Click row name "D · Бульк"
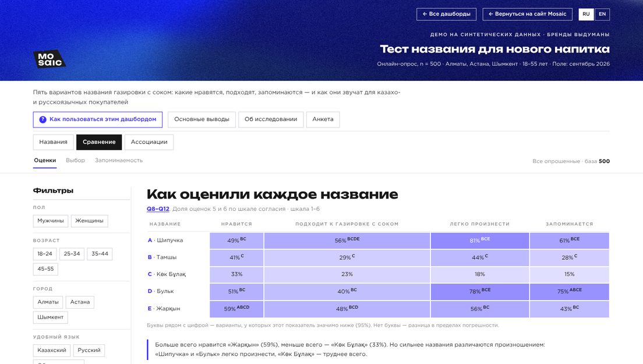 (x=161, y=291)
